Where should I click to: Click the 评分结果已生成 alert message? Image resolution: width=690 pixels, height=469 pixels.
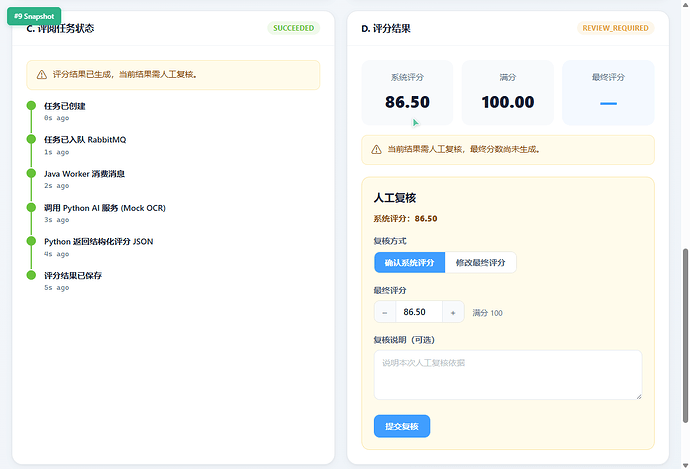pyautogui.click(x=125, y=75)
